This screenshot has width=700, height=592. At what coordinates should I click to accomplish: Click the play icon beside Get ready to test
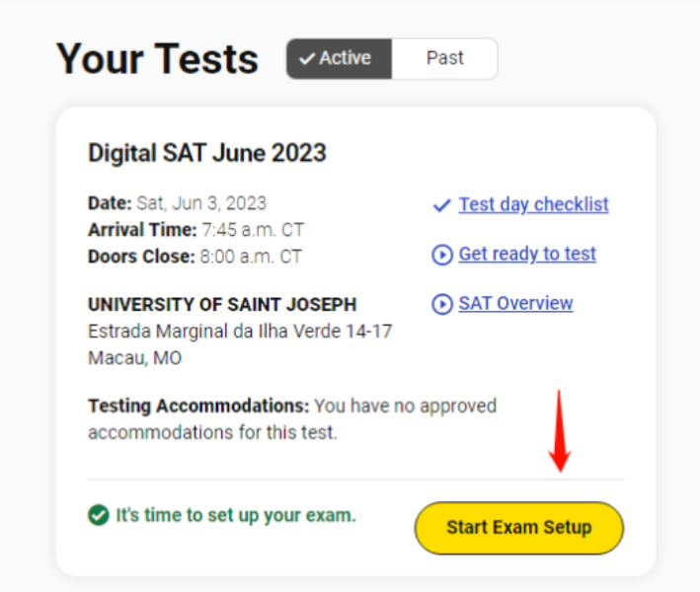pyautogui.click(x=441, y=255)
